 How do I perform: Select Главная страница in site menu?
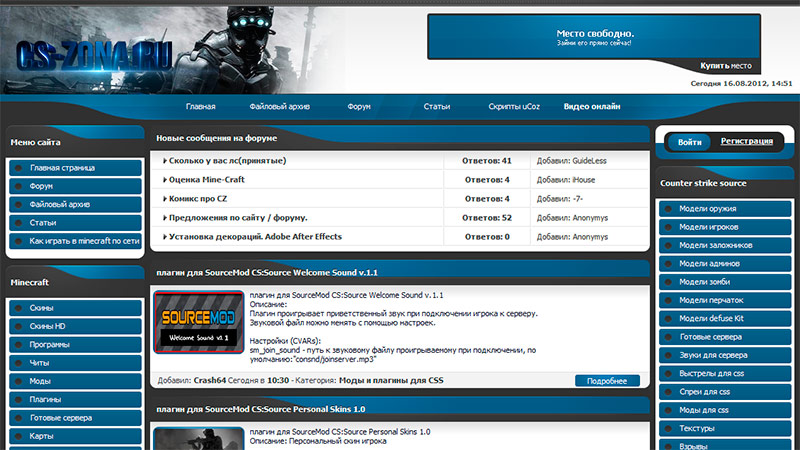tap(75, 168)
